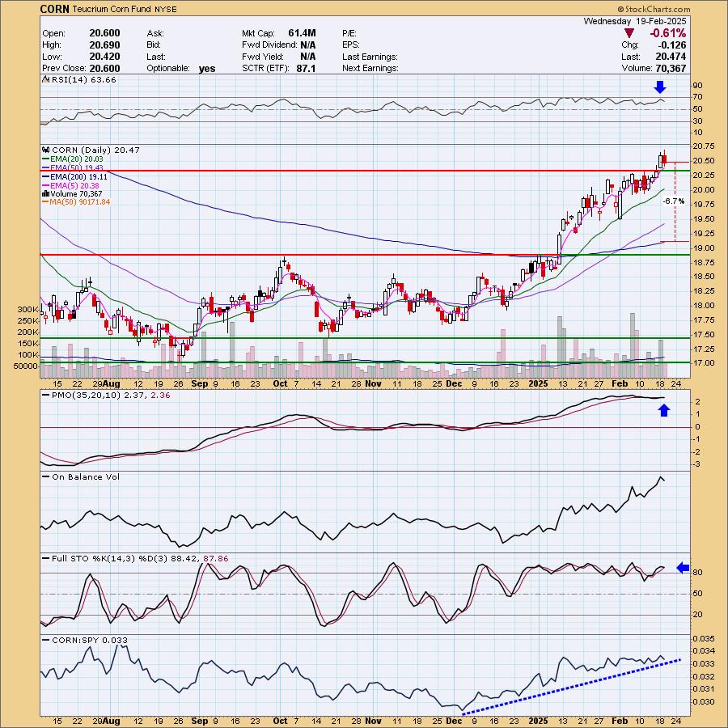Click the red down triangle change icon

coord(629,33)
